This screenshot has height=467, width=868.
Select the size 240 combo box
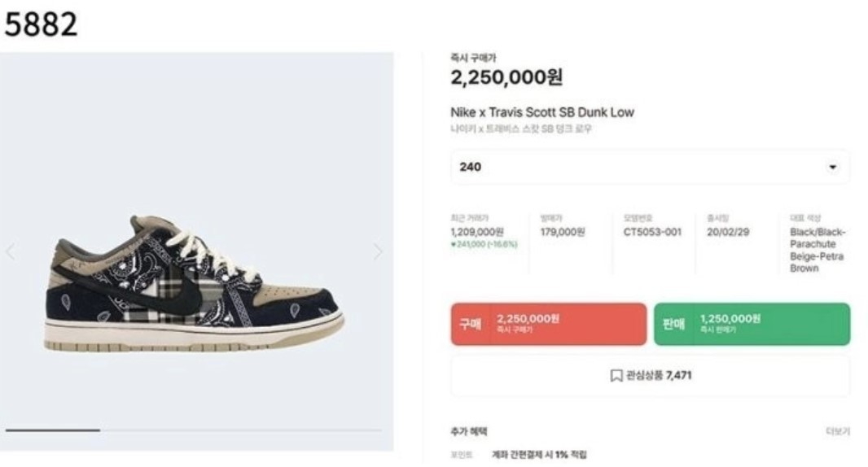[x=650, y=167]
